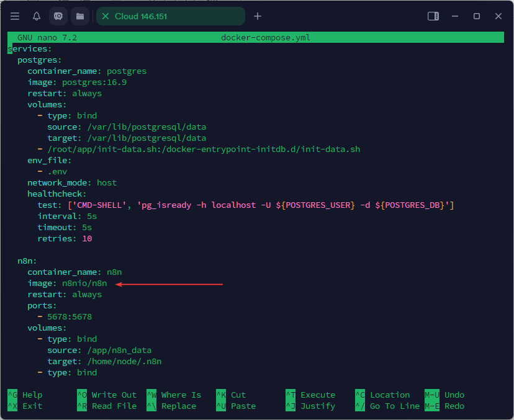The height and width of the screenshot is (420, 514).
Task: Close the Cloud 146.151 tab
Action: pyautogui.click(x=106, y=16)
